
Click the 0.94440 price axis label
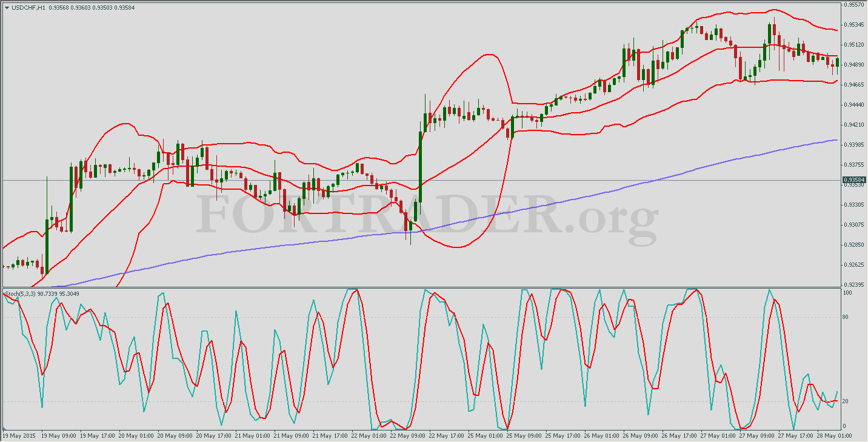point(854,105)
